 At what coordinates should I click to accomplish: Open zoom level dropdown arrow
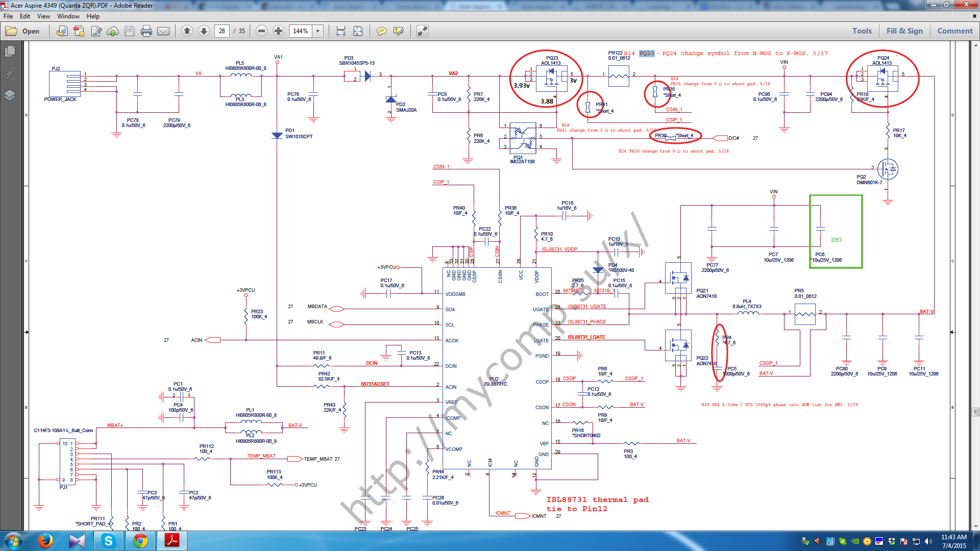[317, 31]
